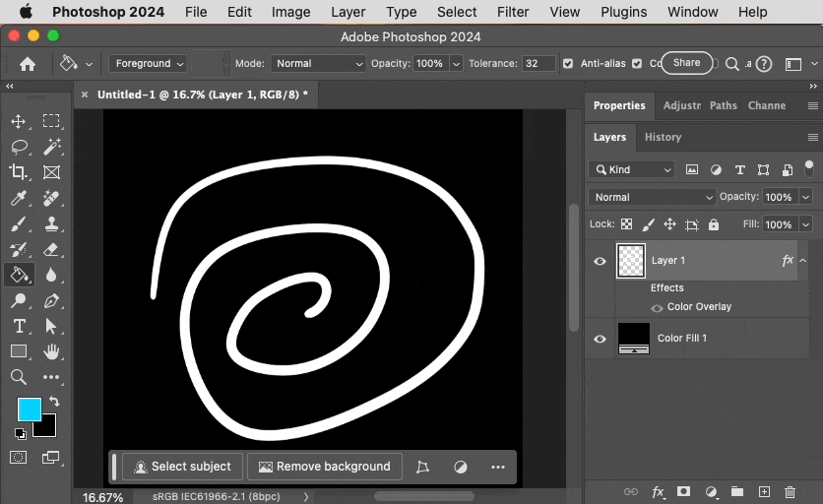Open the Layer menu
823x504 pixels.
point(348,12)
